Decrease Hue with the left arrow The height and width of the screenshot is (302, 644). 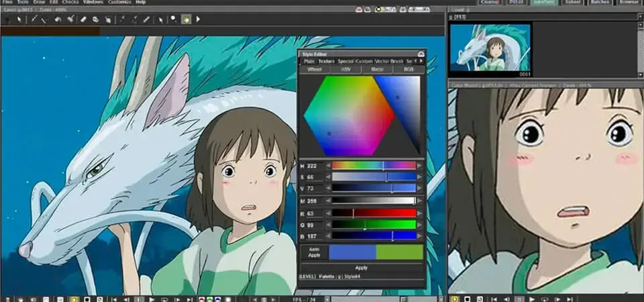(x=328, y=166)
